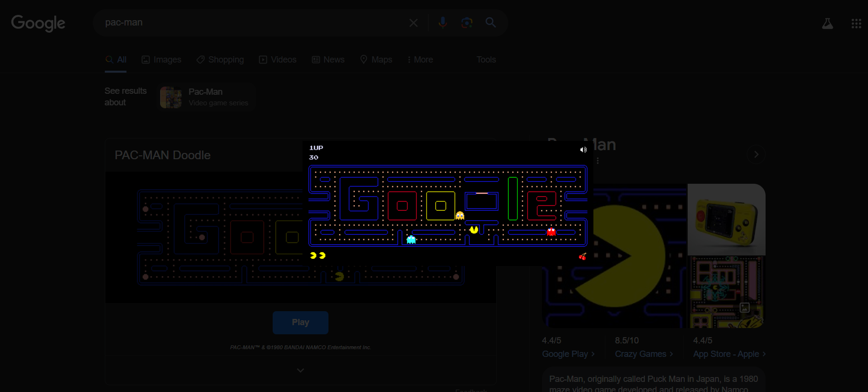This screenshot has height=392, width=868.
Task: Click the Pac-Man description paragraph
Action: 654,384
